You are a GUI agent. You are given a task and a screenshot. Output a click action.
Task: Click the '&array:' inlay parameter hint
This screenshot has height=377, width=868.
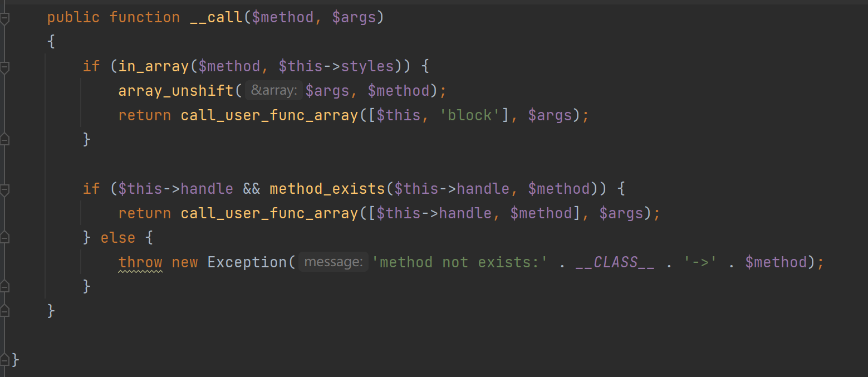[274, 90]
